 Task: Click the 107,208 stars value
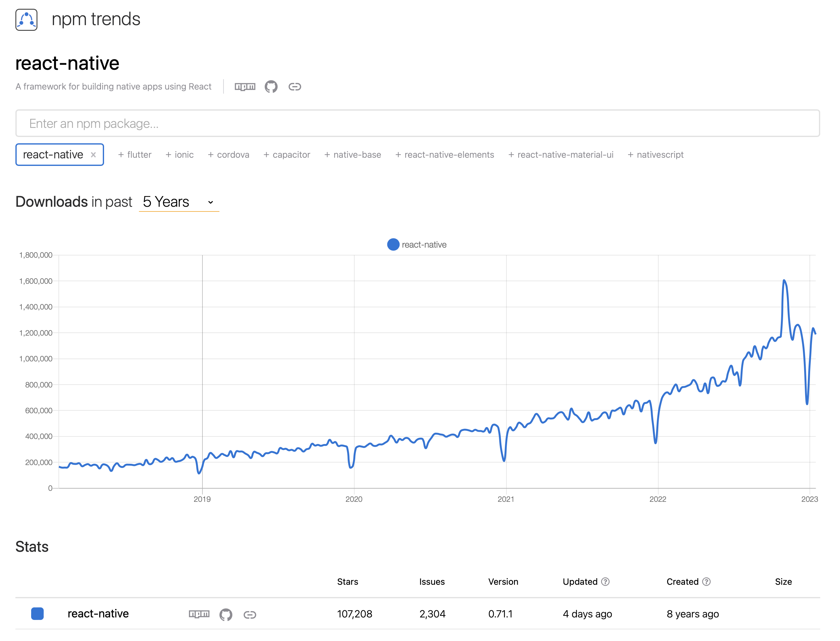(355, 614)
